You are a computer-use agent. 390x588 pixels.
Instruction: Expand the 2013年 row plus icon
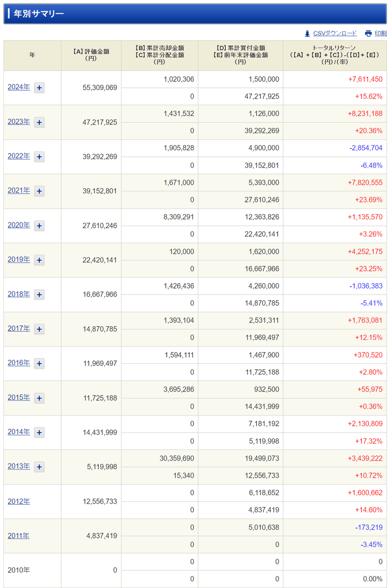click(x=39, y=467)
